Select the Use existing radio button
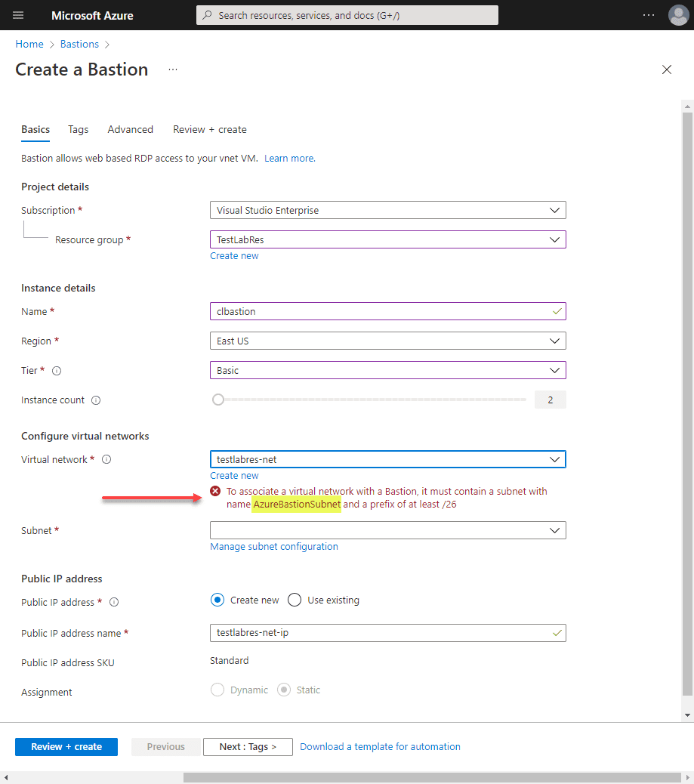The height and width of the screenshot is (784, 694). pos(295,600)
